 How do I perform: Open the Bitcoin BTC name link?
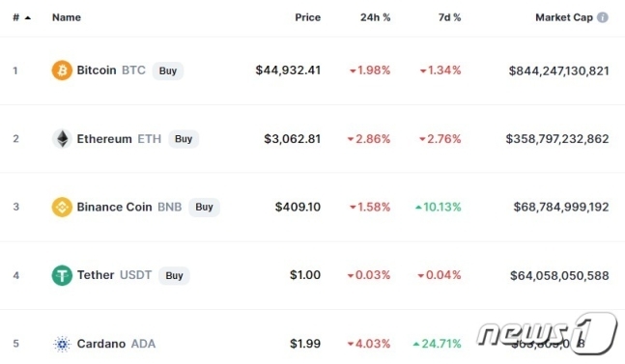point(111,70)
